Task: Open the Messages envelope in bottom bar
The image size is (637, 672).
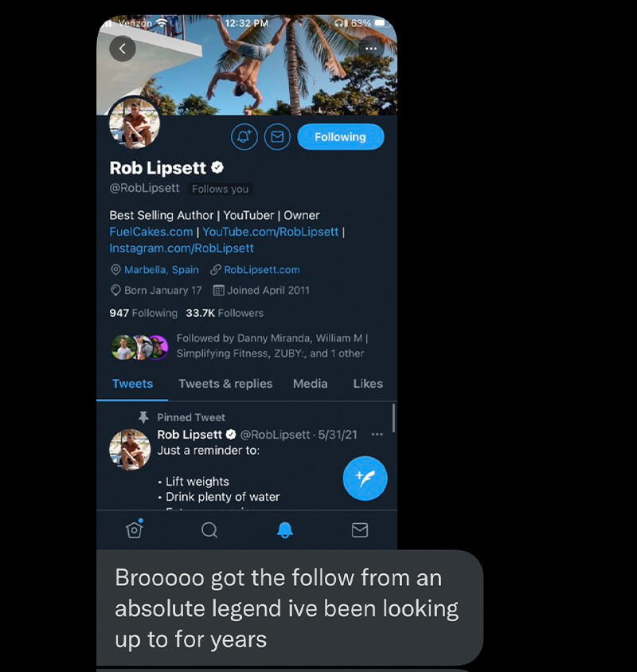Action: [360, 530]
